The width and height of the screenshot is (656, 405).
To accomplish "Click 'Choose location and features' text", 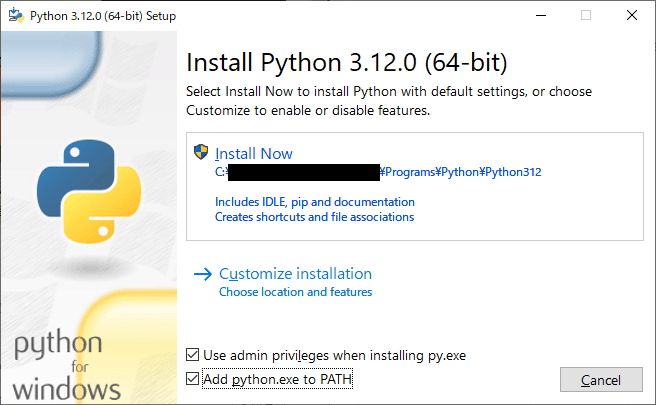I will (x=295, y=292).
